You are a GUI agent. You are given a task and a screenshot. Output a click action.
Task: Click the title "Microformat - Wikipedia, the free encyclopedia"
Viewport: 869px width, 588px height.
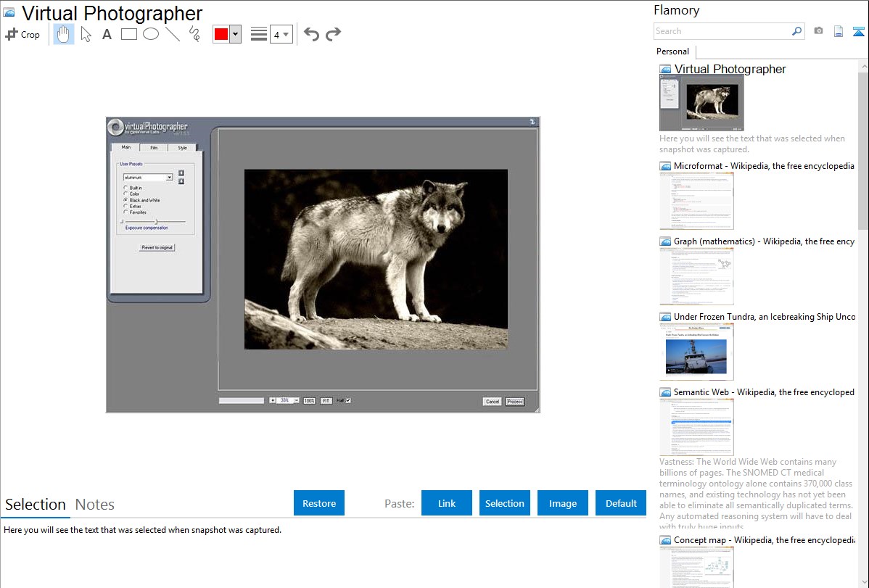(764, 166)
